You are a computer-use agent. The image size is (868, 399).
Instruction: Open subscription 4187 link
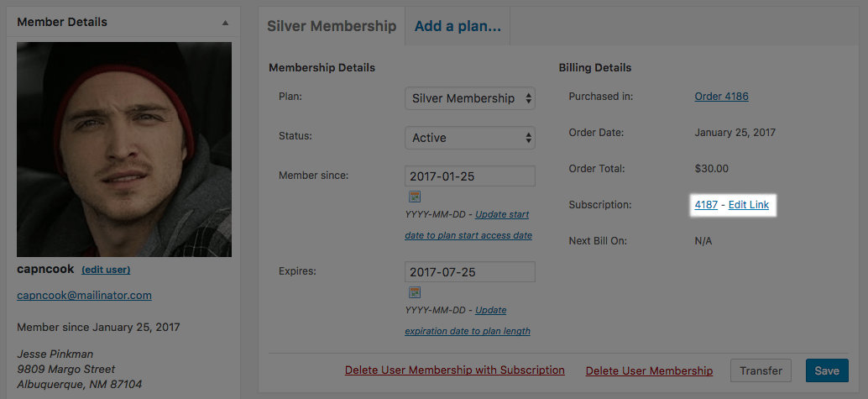pyautogui.click(x=706, y=205)
